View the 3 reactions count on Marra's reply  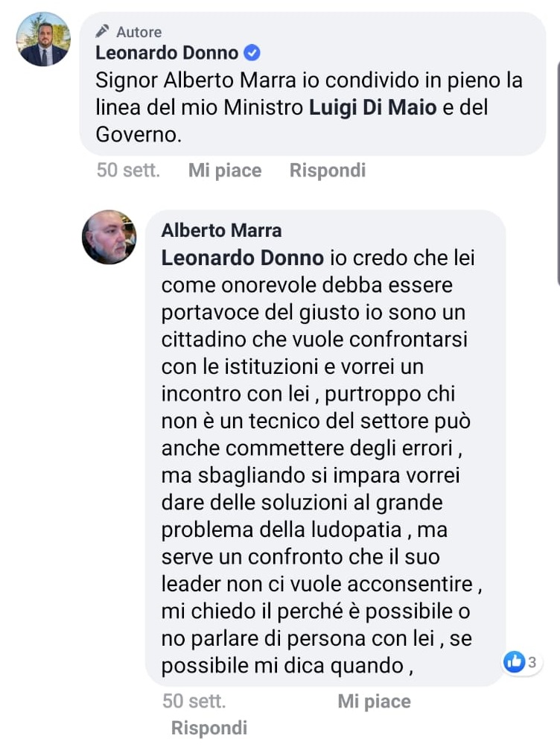[532, 662]
